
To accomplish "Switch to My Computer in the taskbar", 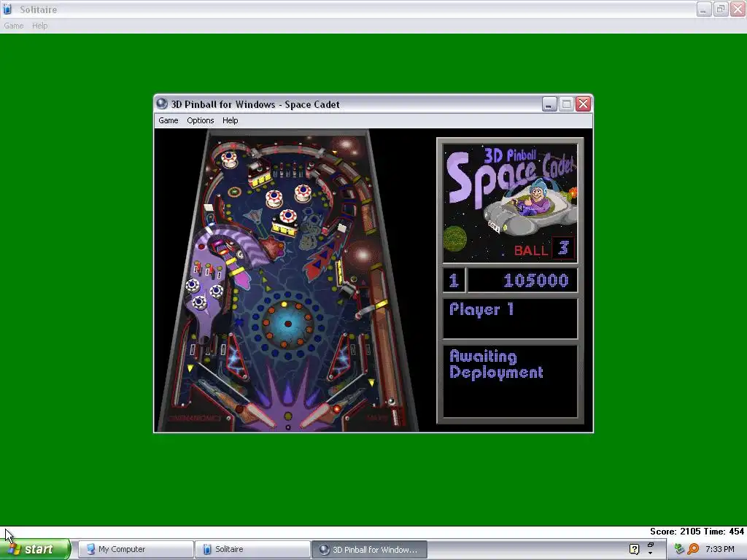I will tap(136, 549).
